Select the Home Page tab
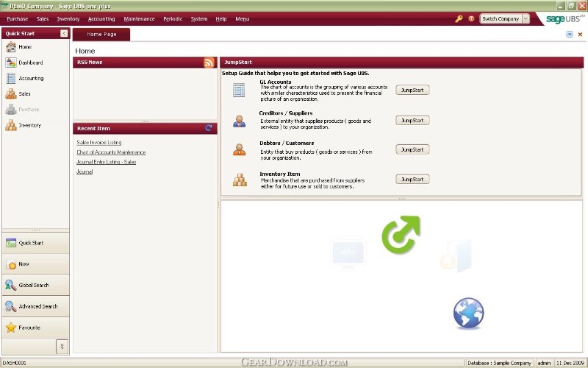Viewport: 588px width, 368px height. click(x=101, y=34)
